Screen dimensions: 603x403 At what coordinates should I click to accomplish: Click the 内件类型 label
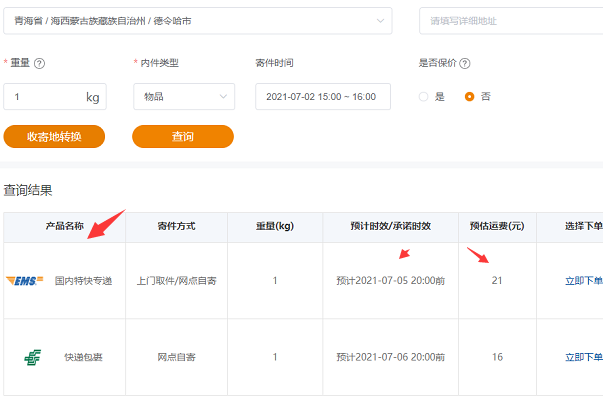(160, 63)
